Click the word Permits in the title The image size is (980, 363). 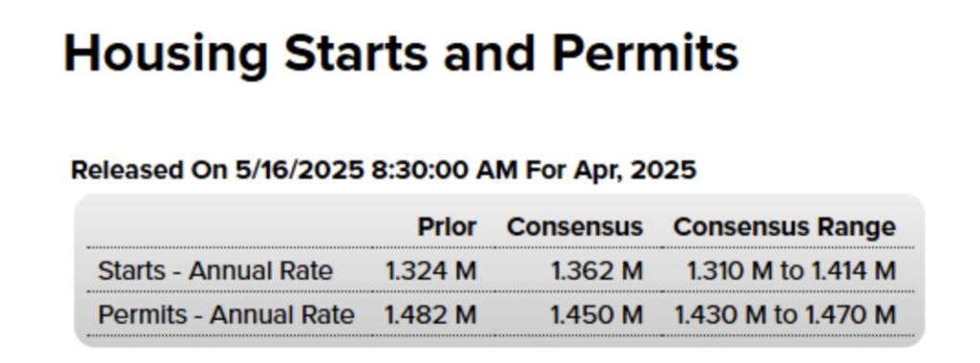tap(645, 54)
